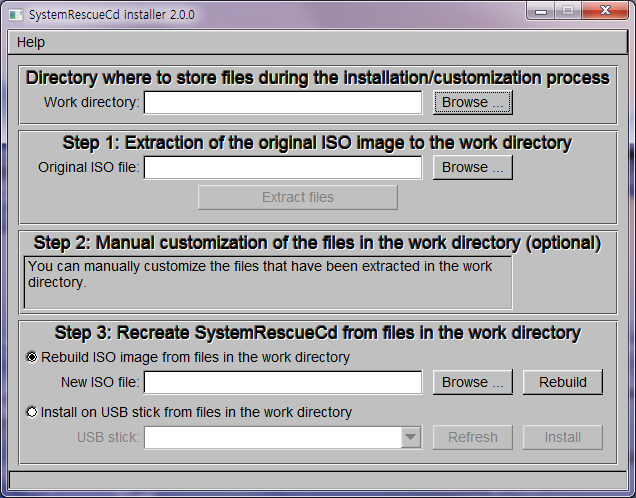The height and width of the screenshot is (498, 636).
Task: Click the SystemRescueCd app icon in title bar
Action: coord(14,14)
